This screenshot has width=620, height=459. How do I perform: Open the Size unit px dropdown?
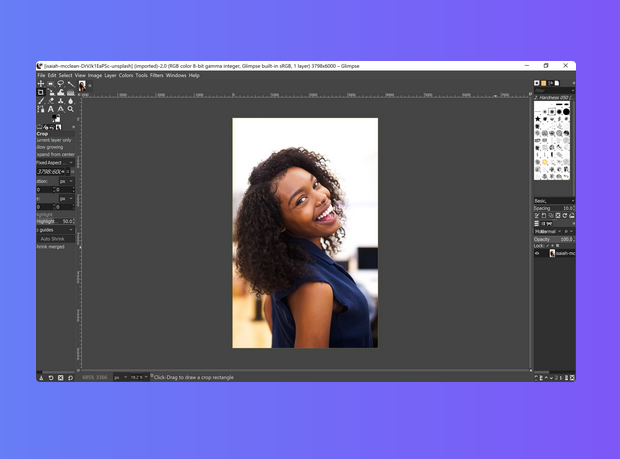[x=66, y=198]
